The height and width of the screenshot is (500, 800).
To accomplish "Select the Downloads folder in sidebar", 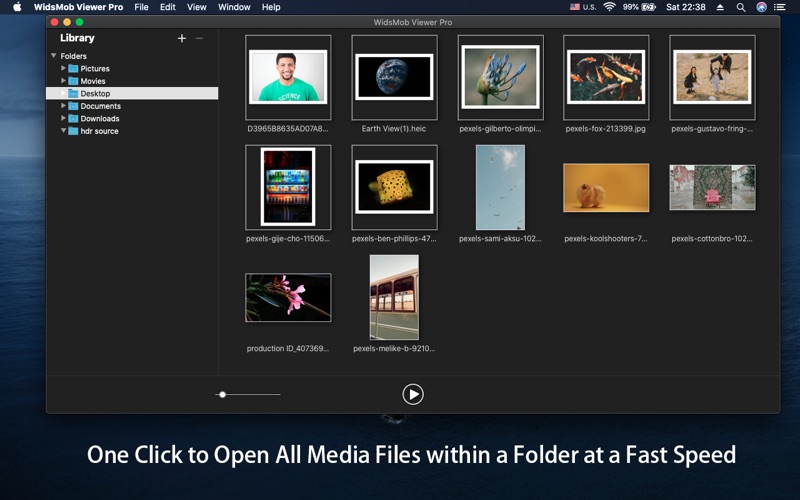I will [99, 119].
